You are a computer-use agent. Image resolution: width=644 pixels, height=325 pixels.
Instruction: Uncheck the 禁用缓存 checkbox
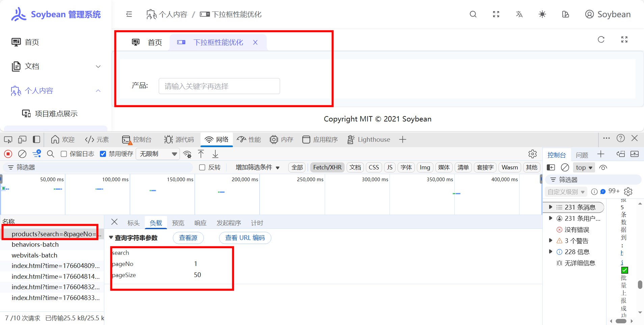[x=103, y=154]
